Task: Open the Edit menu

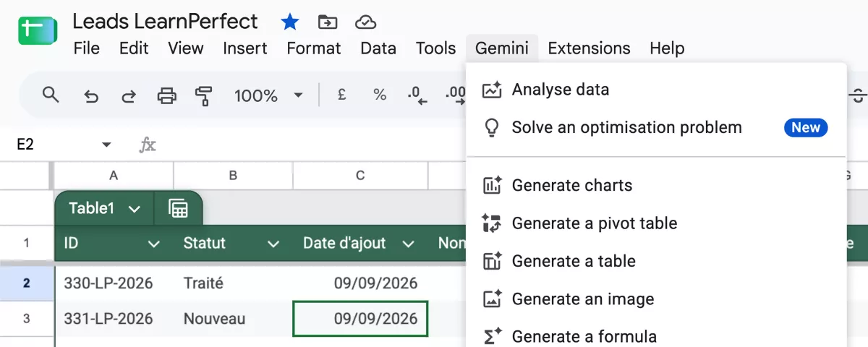Action: 134,48
